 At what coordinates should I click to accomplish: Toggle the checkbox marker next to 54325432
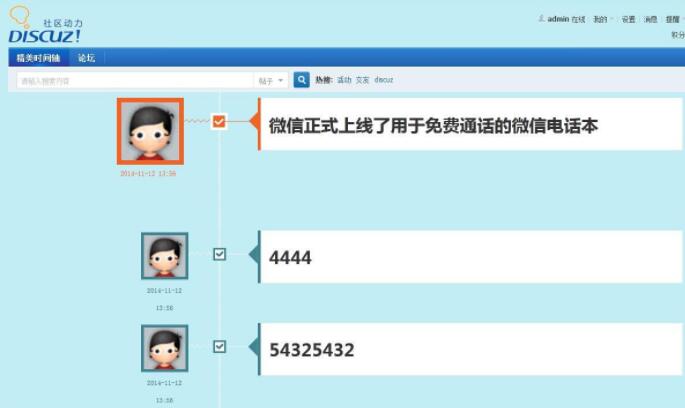[x=219, y=347]
